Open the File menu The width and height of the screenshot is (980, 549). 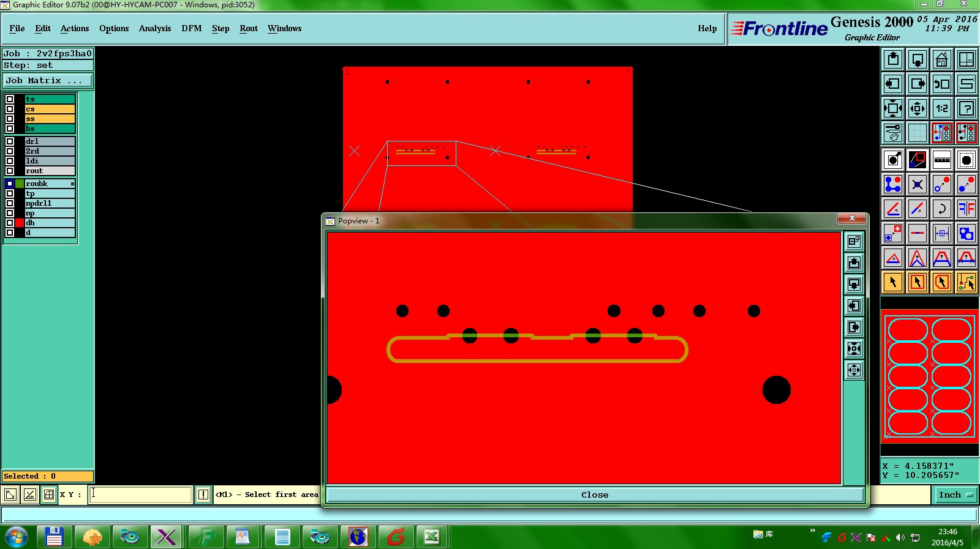(x=17, y=28)
